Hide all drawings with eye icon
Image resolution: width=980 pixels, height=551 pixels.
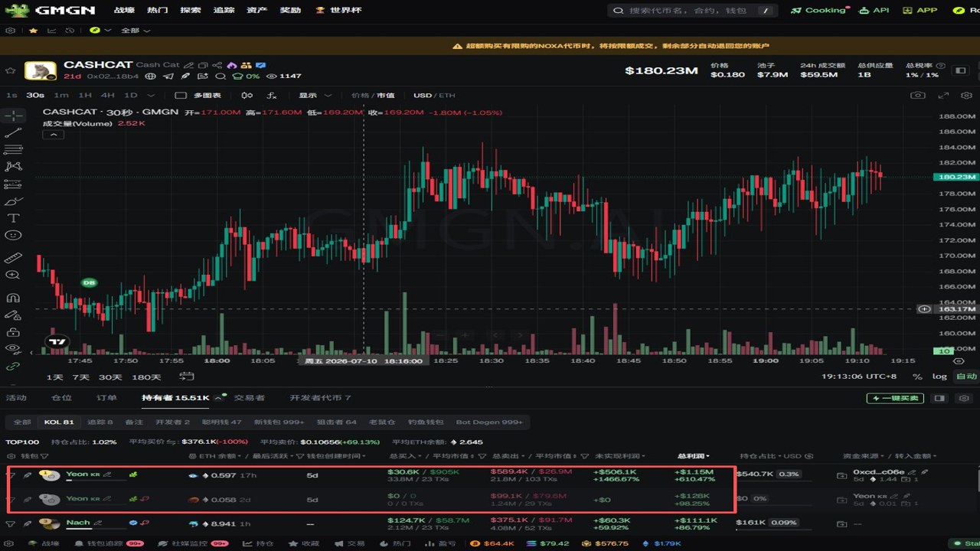(x=13, y=348)
